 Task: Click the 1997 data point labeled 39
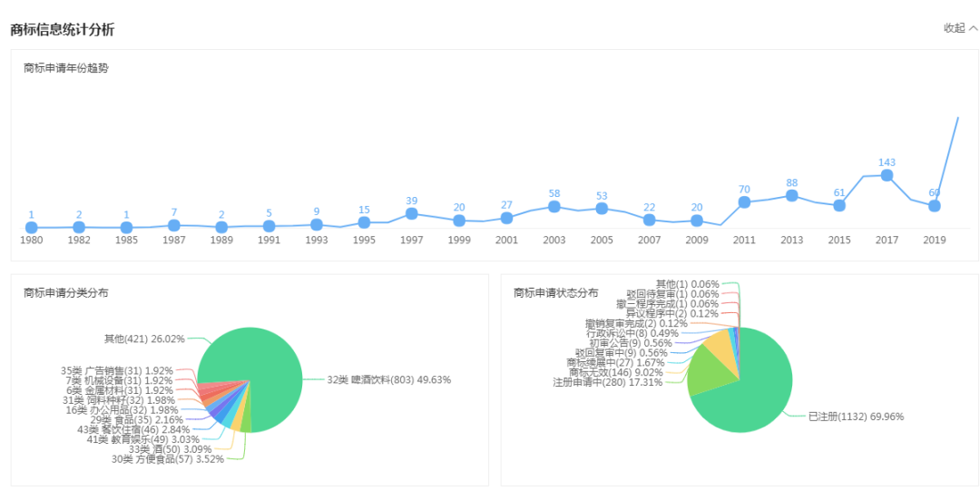click(x=412, y=213)
